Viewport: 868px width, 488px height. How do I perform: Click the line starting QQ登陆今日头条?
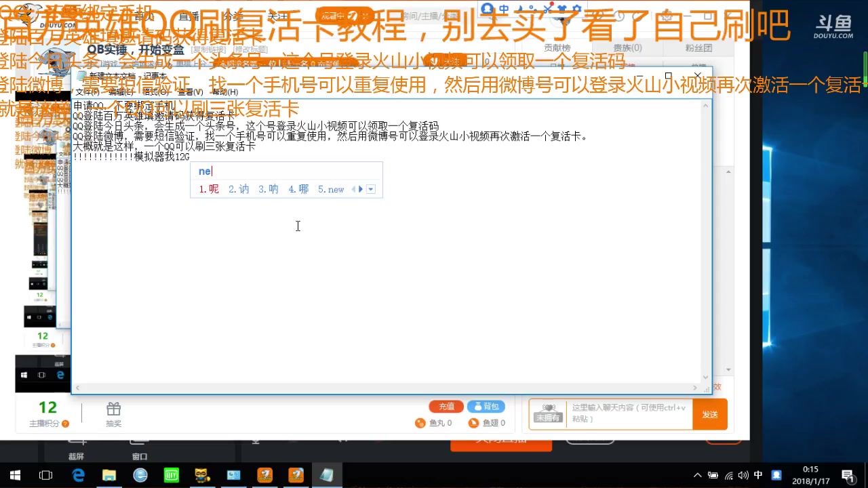coord(256,126)
